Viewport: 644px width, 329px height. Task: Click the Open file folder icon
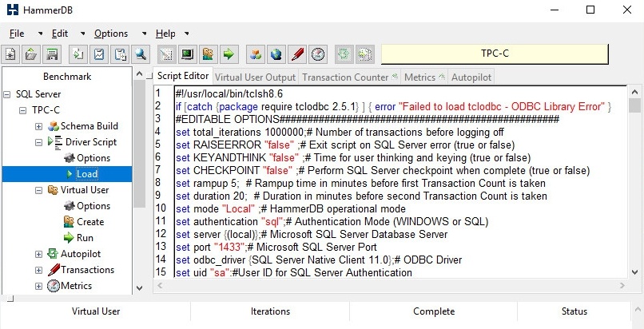[31, 54]
